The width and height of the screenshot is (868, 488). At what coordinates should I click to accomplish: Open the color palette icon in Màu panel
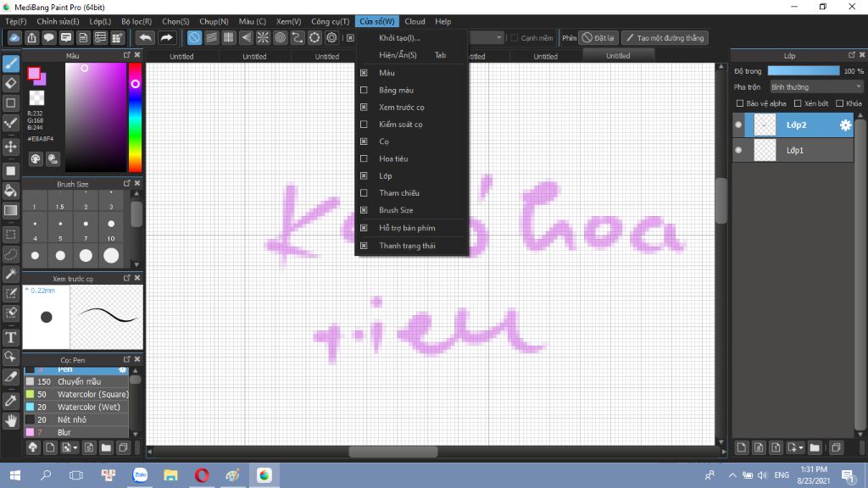coord(36,159)
